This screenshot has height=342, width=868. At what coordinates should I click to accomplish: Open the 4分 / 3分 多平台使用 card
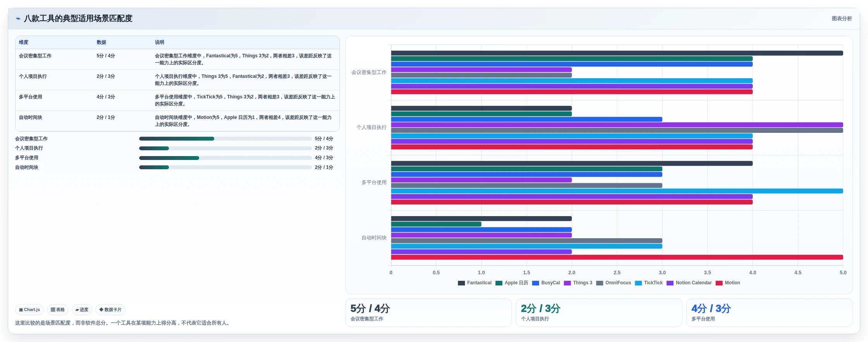[769, 313]
